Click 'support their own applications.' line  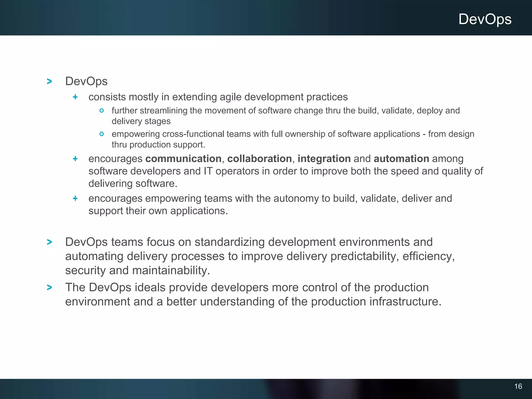(158, 211)
